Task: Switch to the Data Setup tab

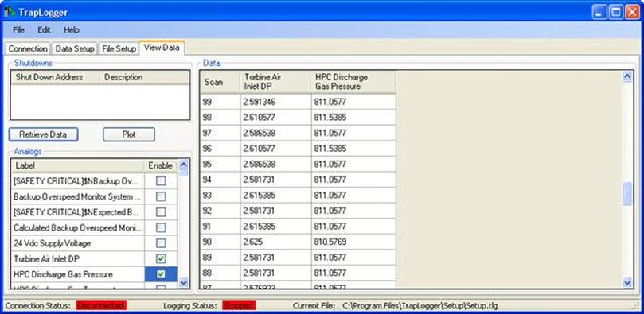Action: pyautogui.click(x=74, y=48)
